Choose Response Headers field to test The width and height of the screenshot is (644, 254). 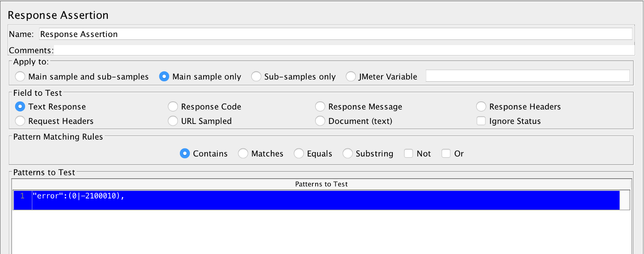pyautogui.click(x=481, y=107)
